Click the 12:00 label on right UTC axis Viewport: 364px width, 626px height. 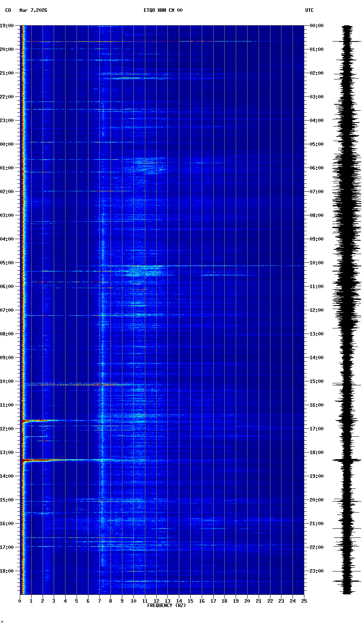coord(317,310)
